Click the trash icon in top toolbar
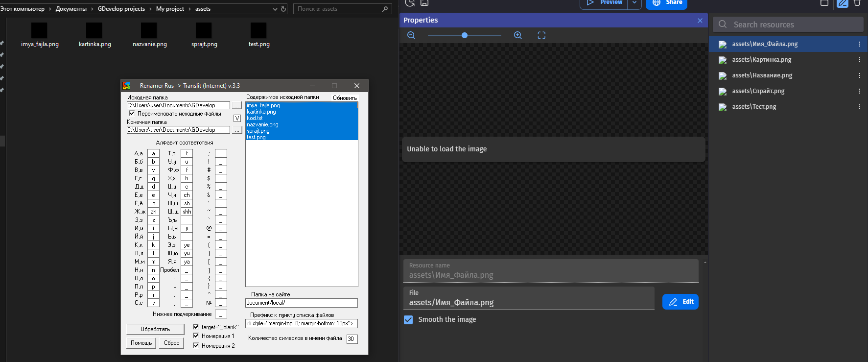This screenshot has width=868, height=362. (x=857, y=3)
